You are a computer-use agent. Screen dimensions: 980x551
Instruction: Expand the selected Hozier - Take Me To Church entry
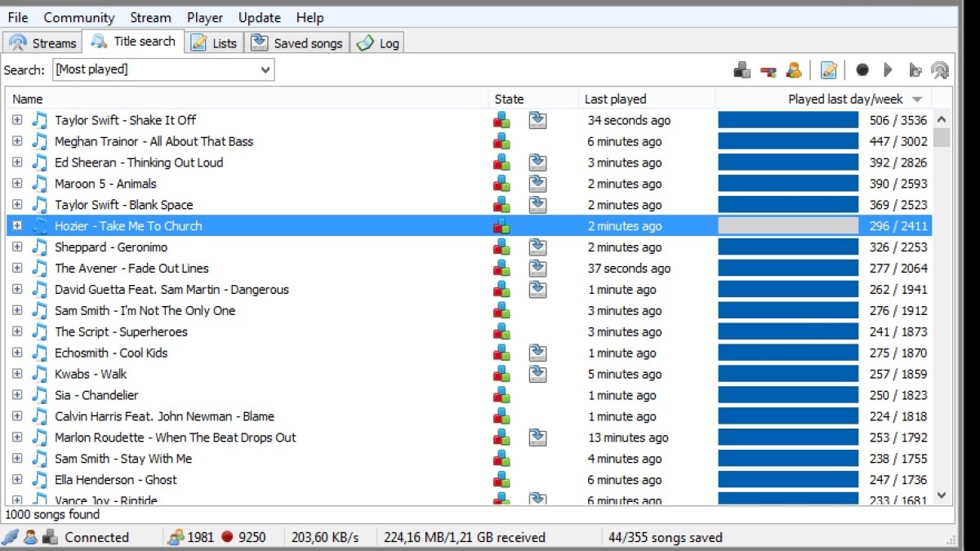tap(17, 226)
